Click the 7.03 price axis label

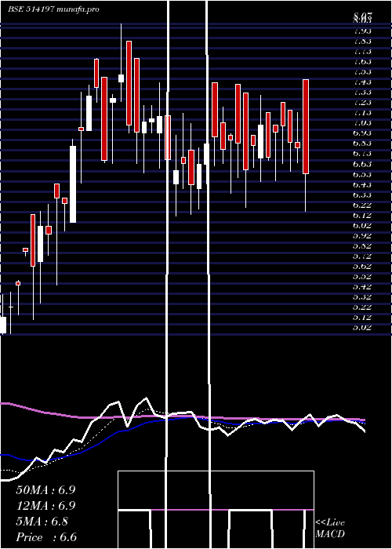(362, 123)
